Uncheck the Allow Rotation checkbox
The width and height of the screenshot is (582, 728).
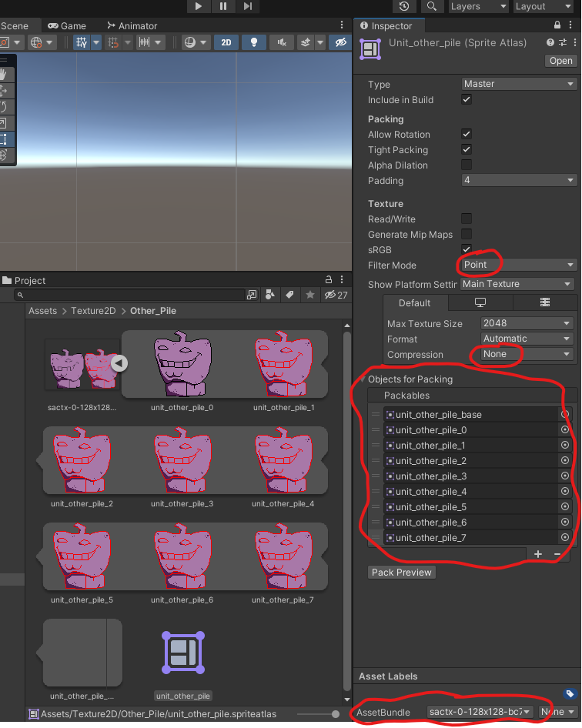coord(466,135)
